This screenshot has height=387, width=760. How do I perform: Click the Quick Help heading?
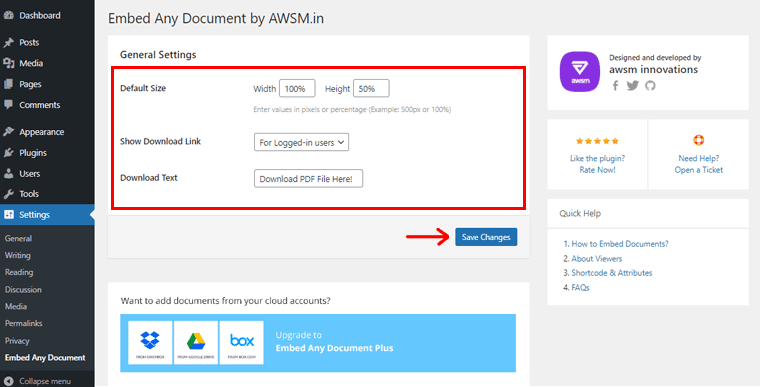(580, 213)
